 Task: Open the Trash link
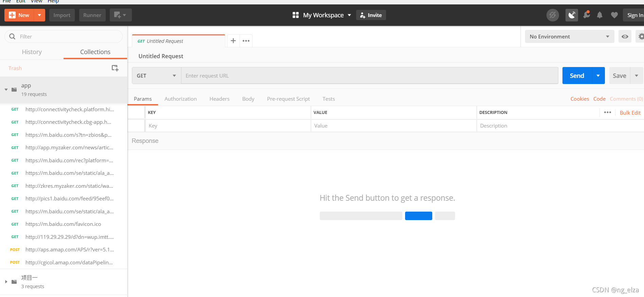[15, 68]
